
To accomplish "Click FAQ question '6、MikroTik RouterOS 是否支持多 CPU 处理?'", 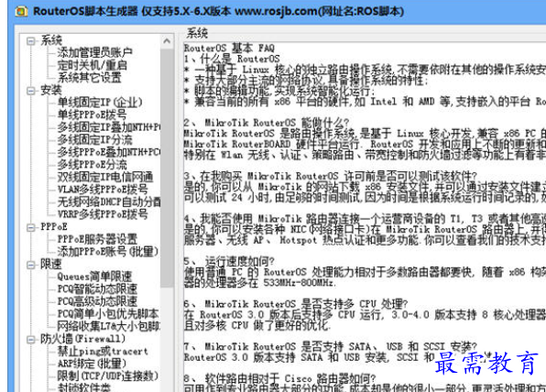I will pos(296,303).
